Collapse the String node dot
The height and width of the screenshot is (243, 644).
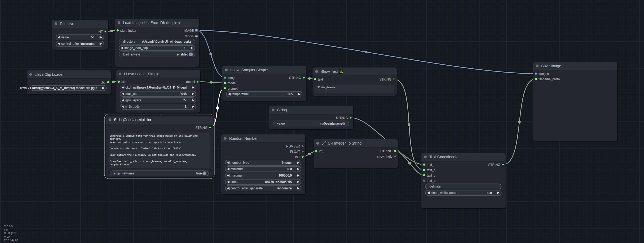(x=273, y=110)
